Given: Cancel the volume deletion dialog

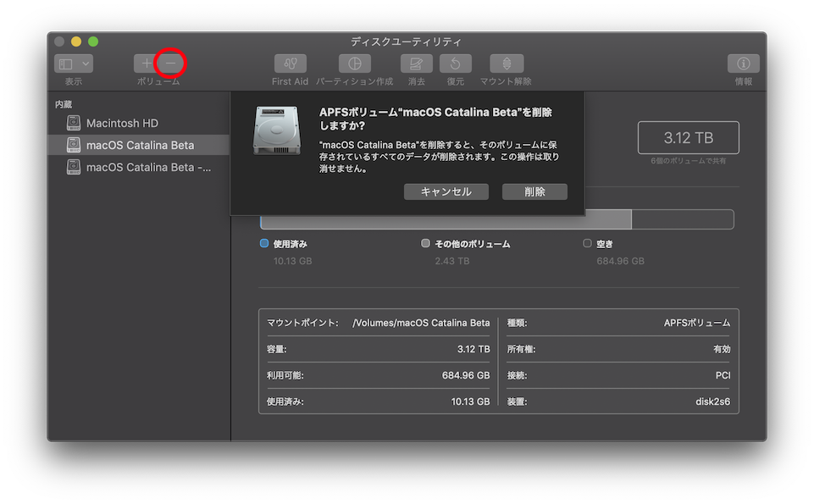Looking at the screenshot, I should pyautogui.click(x=446, y=191).
